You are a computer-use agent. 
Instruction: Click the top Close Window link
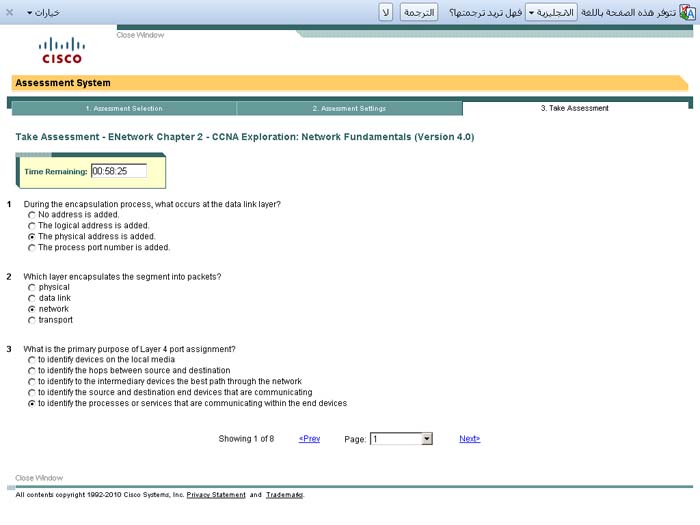(140, 35)
